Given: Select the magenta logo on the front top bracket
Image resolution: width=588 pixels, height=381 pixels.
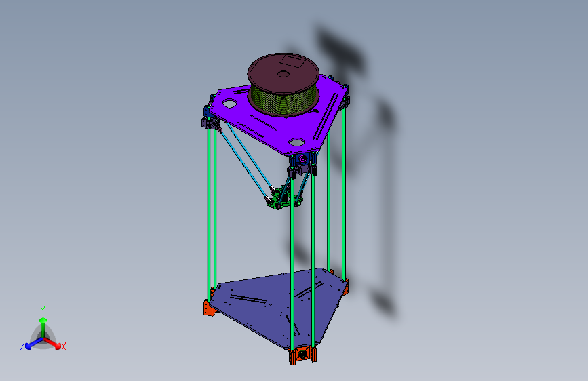Looking at the screenshot, I should point(302,159).
